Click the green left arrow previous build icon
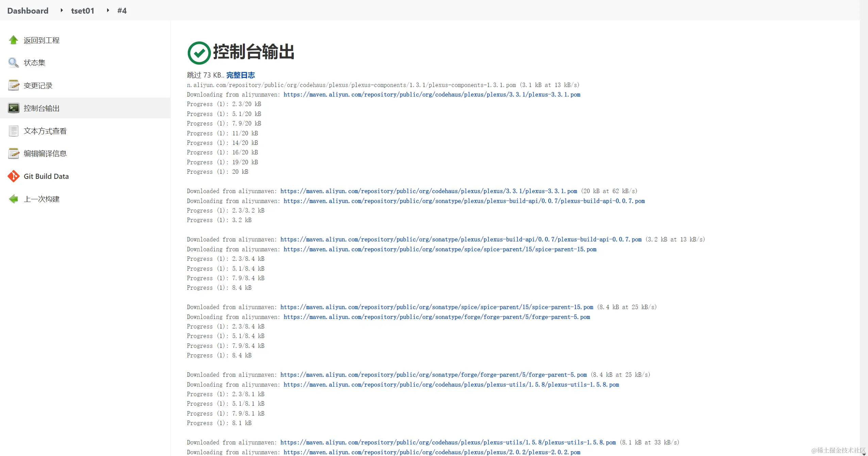868x456 pixels. (14, 199)
